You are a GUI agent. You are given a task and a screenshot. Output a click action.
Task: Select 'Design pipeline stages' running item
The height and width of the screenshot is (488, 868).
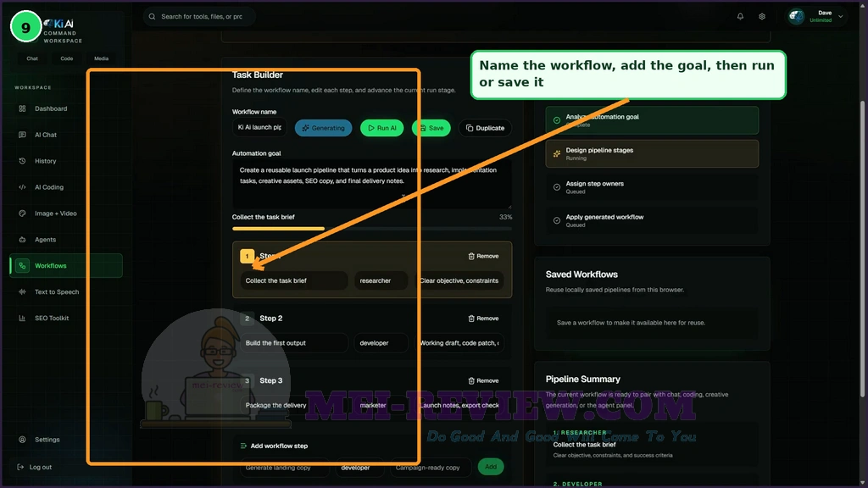coord(652,154)
